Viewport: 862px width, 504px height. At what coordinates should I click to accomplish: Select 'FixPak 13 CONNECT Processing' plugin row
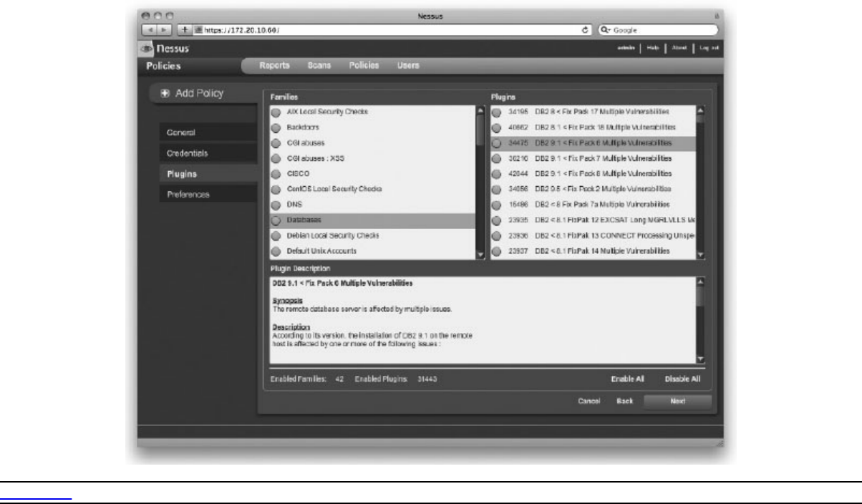point(594,236)
